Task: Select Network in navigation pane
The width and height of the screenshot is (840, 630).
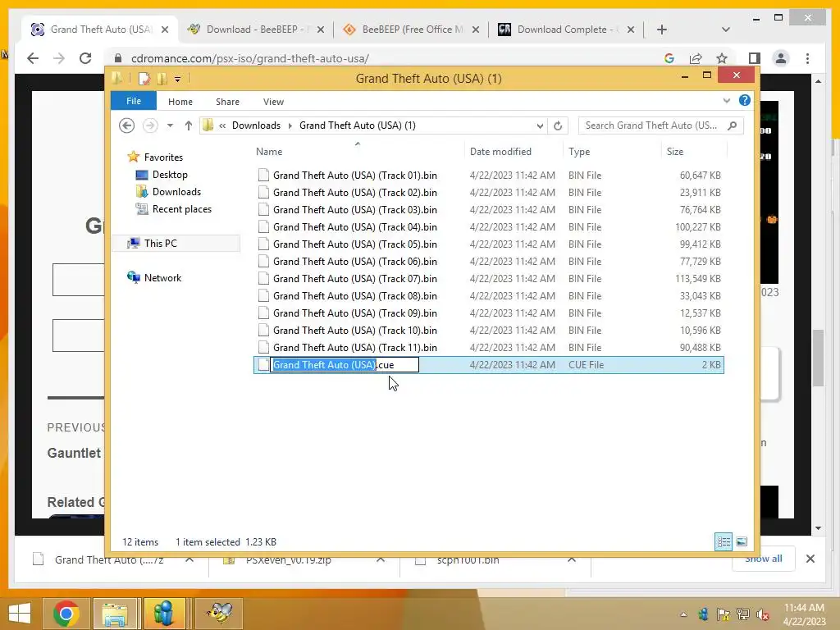Action: point(162,277)
